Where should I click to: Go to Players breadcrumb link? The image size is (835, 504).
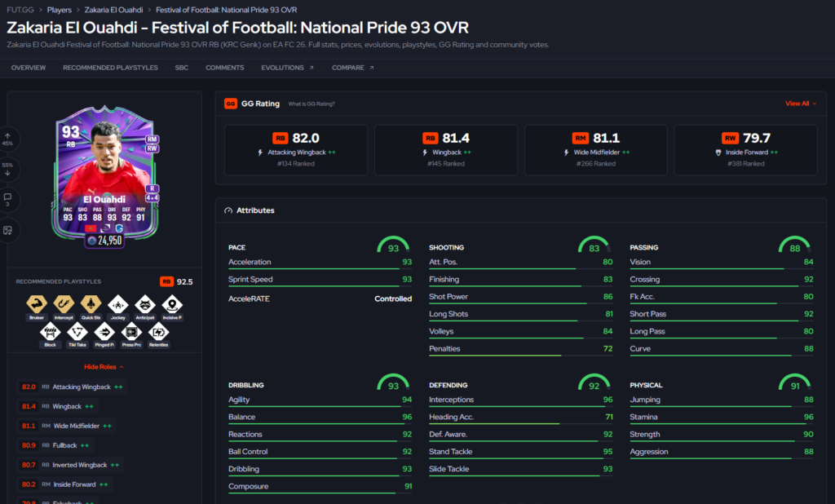point(59,10)
